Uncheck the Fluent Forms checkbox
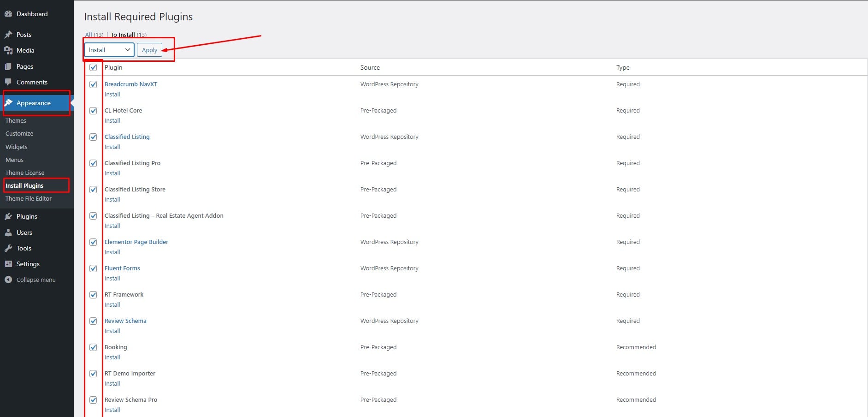Viewport: 868px width, 417px height. (x=93, y=268)
